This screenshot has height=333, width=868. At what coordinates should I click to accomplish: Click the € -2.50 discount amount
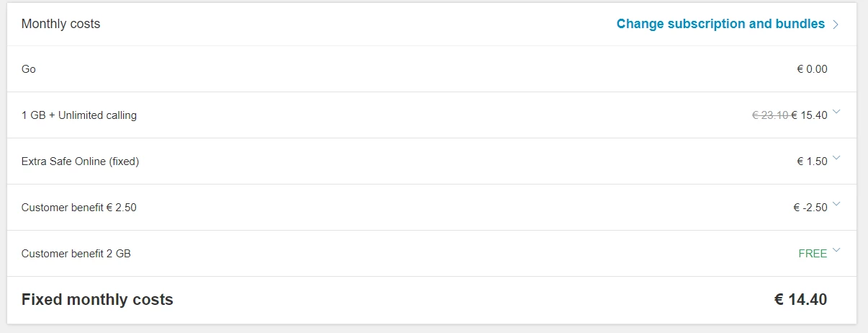pyautogui.click(x=810, y=208)
